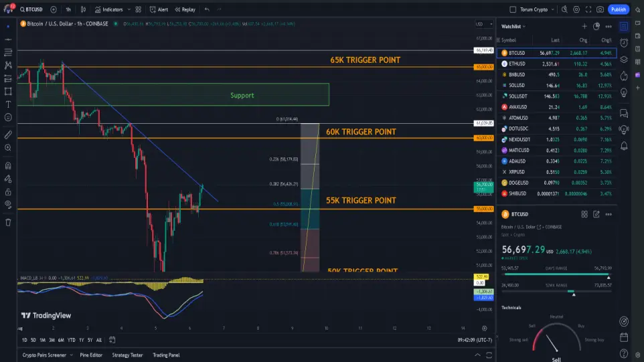Lock all drawing tools
The width and height of the screenshot is (644, 362).
tap(8, 192)
